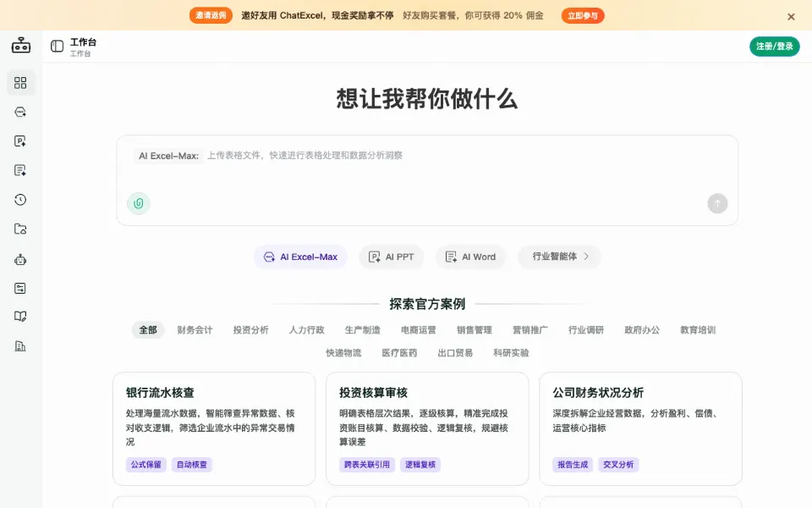
Task: Click the 交叉分析 tag
Action: [x=618, y=465]
